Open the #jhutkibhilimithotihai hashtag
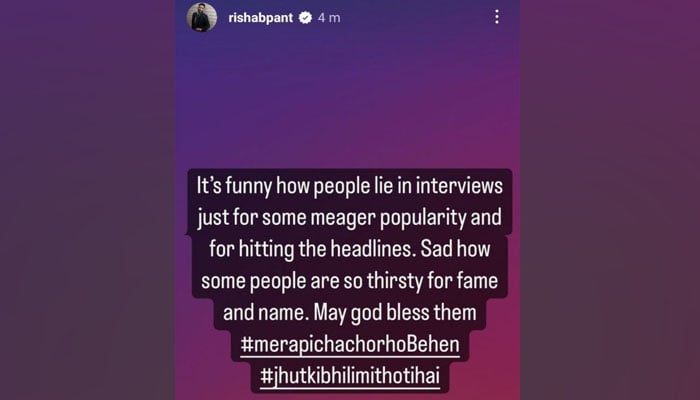Screen dimensions: 700x400 tap(350, 375)
